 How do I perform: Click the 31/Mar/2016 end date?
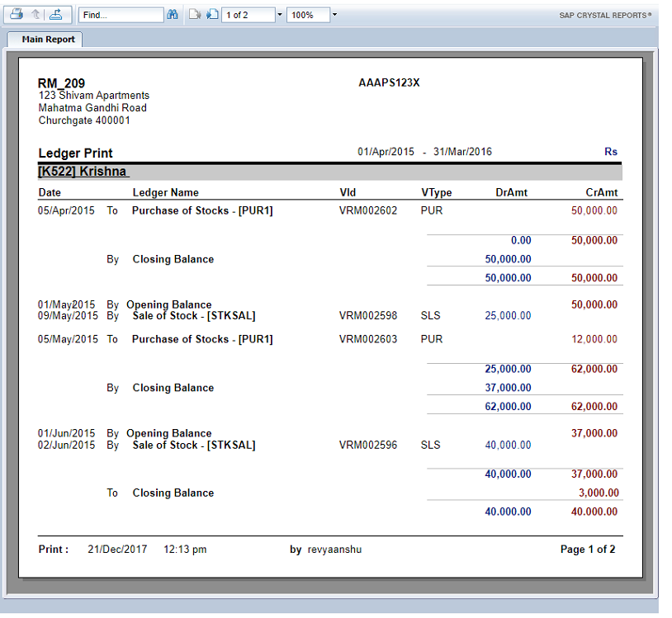tap(462, 152)
